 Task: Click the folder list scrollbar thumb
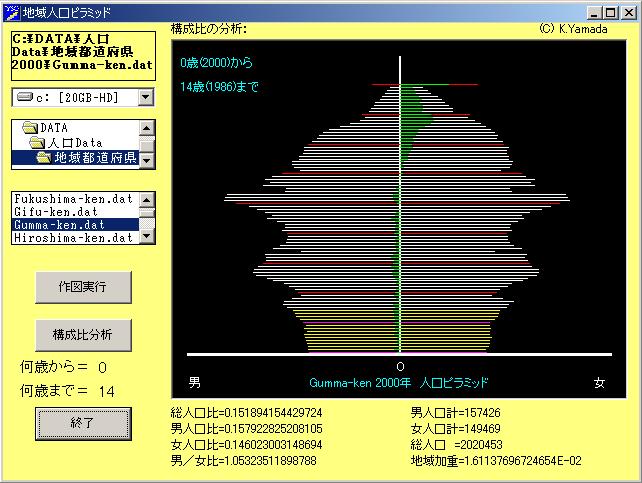click(147, 144)
